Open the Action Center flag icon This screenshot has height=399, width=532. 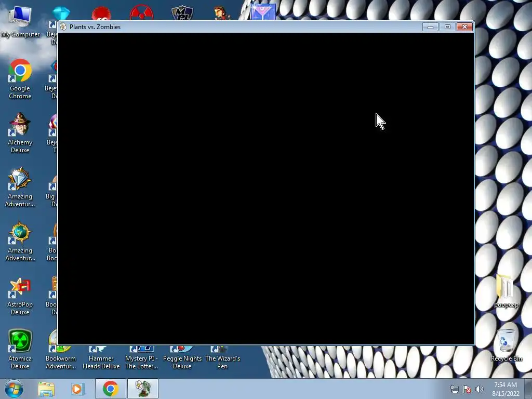467,389
